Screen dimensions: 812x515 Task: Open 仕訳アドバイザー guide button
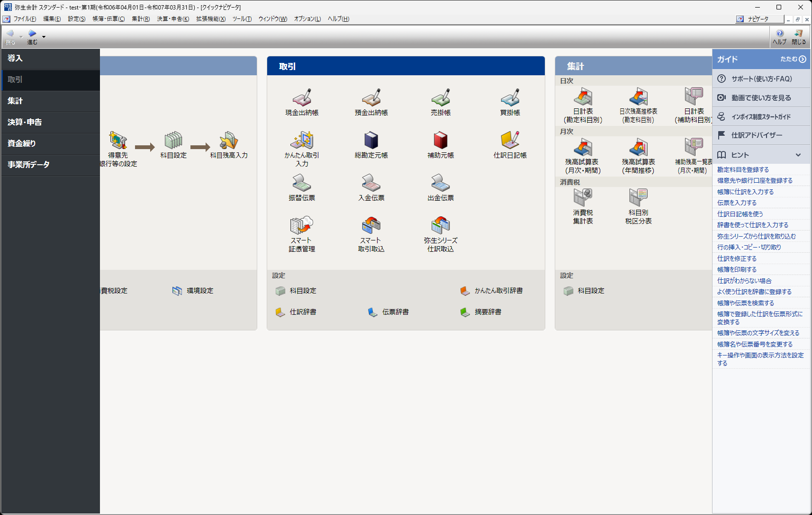(761, 135)
